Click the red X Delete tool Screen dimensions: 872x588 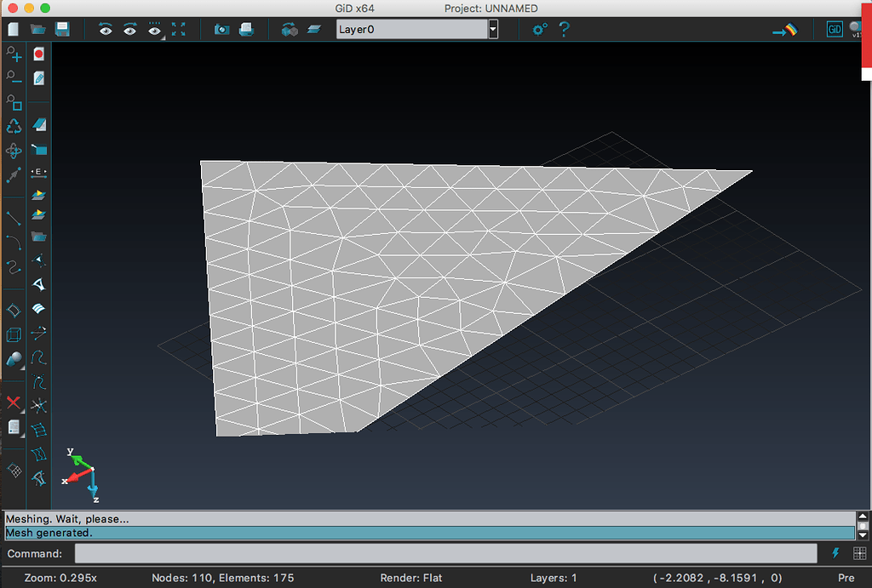coord(14,402)
